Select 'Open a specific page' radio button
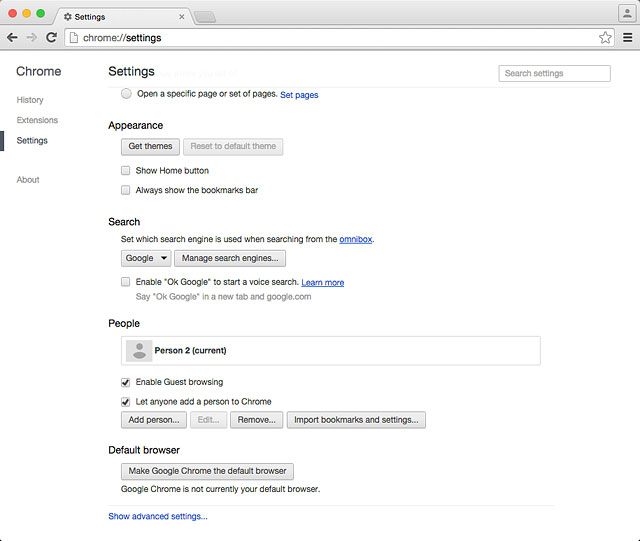Screen dimensions: 640x541 pos(126,94)
